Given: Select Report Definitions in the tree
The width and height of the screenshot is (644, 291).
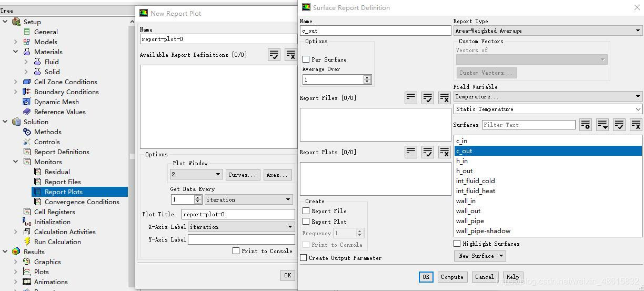Looking at the screenshot, I should coord(62,152).
